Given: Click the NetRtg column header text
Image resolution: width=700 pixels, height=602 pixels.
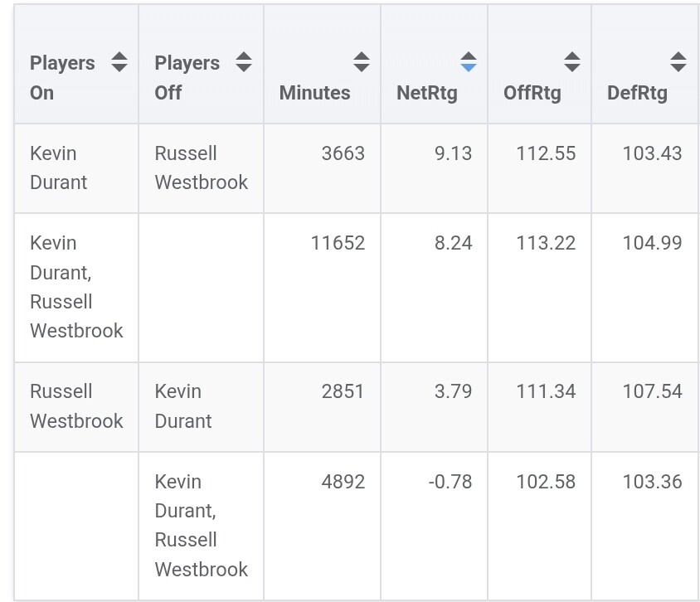Looking at the screenshot, I should click(x=426, y=93).
